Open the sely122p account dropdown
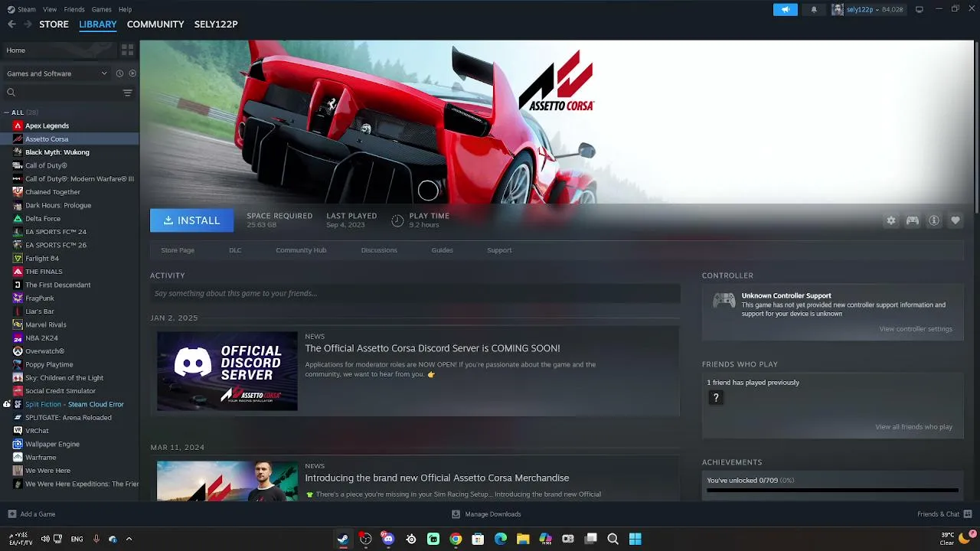 867,9
